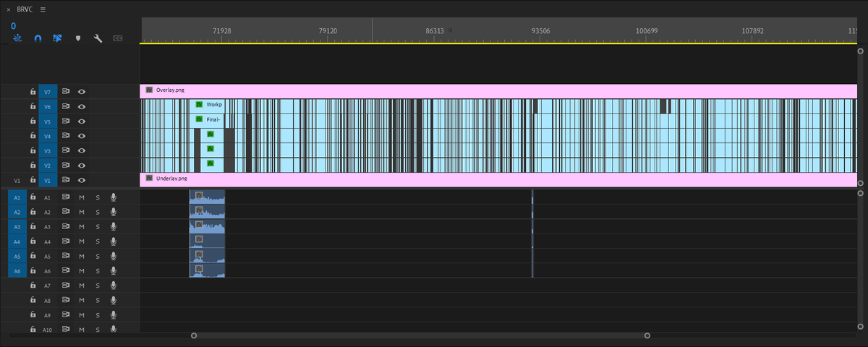Target track V4 header
868x347 pixels.
coord(48,136)
